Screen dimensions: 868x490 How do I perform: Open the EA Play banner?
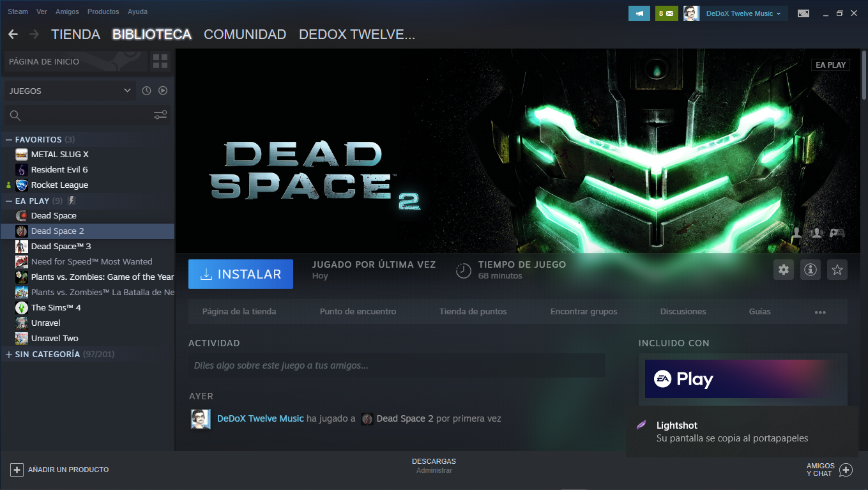pos(743,379)
